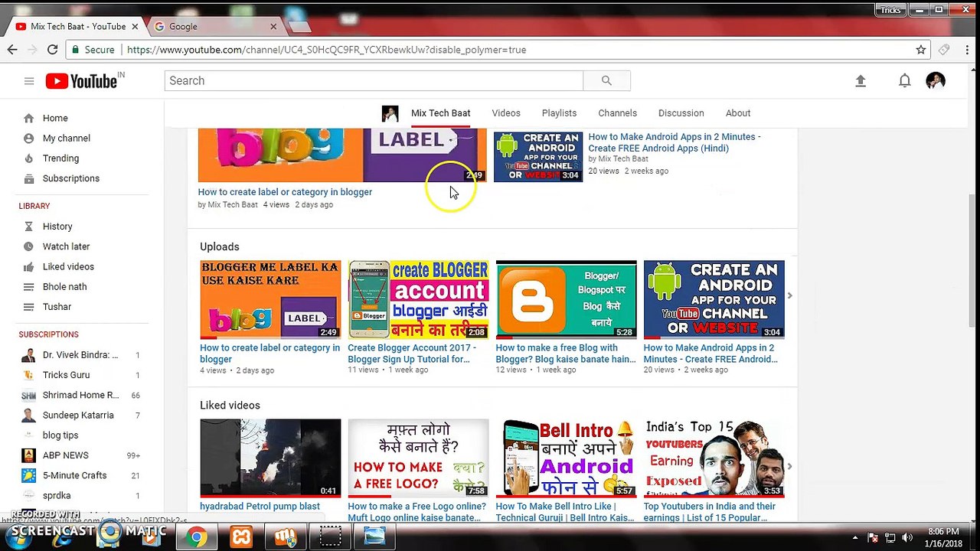
Task: Bookmark this page with the star
Action: tap(921, 50)
